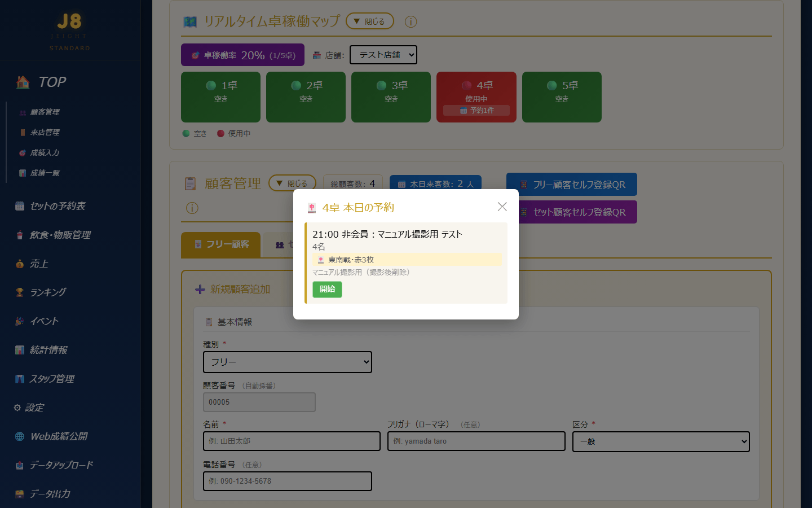Click the 飲食・物販管理 icon
The image size is (812, 508).
[x=20, y=235]
